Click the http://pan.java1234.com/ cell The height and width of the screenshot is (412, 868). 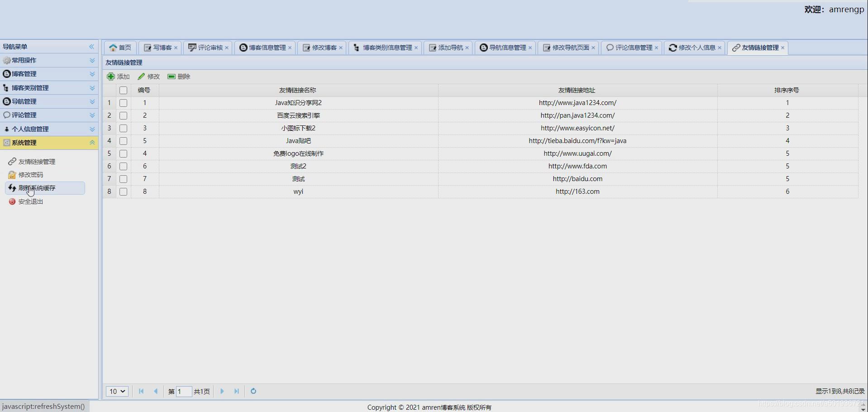pos(577,116)
